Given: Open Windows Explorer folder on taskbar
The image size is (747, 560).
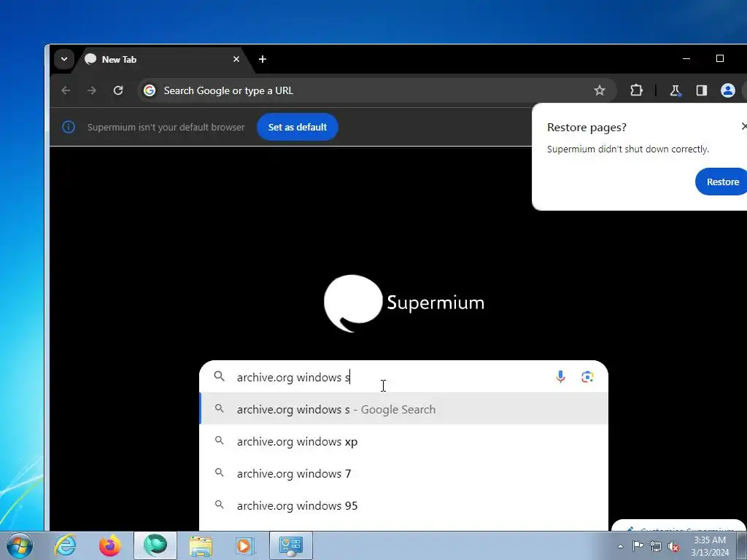Looking at the screenshot, I should click(201, 546).
